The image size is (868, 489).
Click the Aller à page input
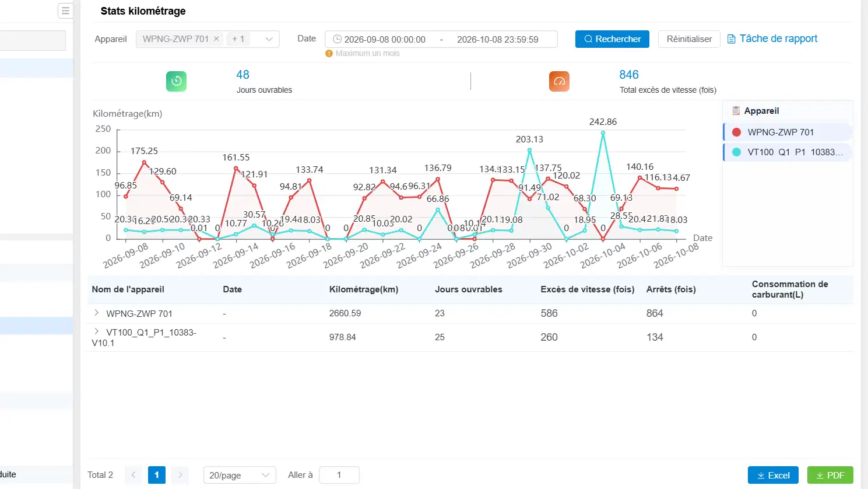(339, 475)
